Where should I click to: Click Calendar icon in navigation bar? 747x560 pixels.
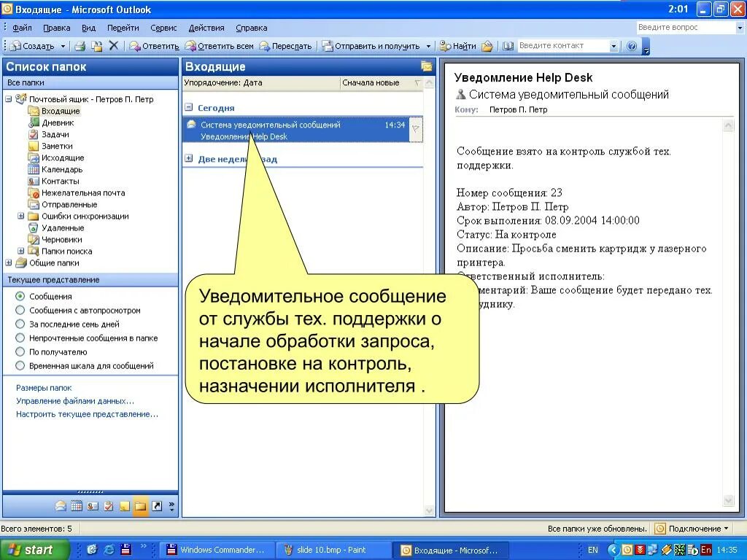[x=77, y=506]
